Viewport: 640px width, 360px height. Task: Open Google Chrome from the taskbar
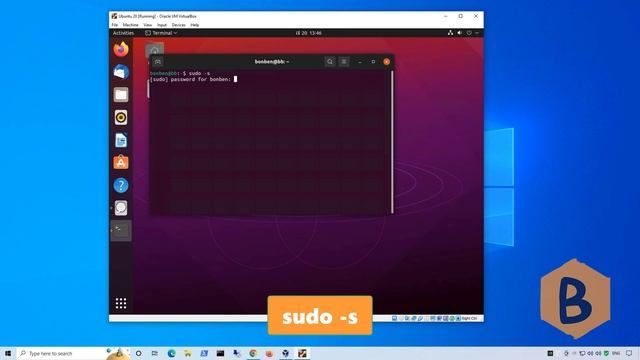pos(253,353)
